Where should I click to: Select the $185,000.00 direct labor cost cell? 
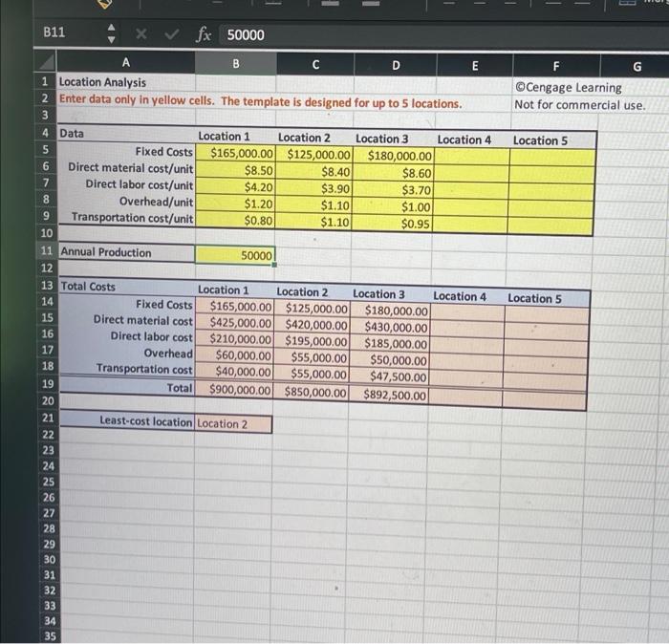coord(389,344)
